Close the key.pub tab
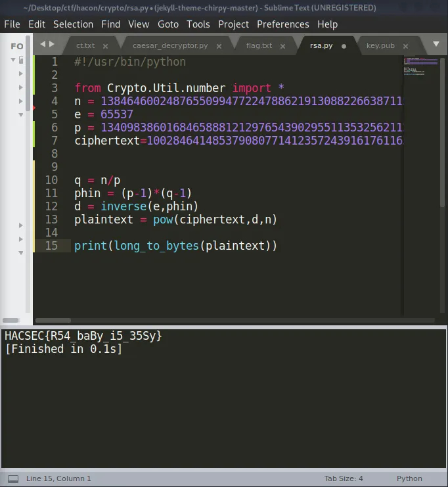 (x=405, y=46)
